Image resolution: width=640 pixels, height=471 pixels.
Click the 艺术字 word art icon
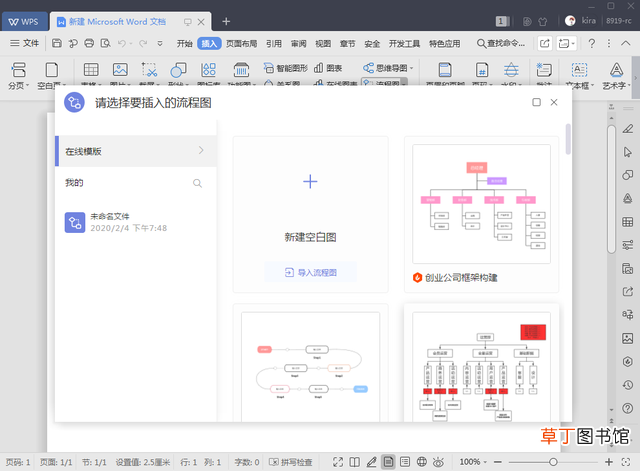click(616, 70)
